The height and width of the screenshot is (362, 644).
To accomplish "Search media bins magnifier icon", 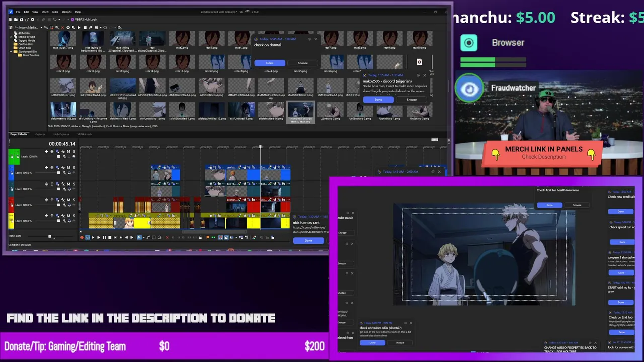I will [105, 28].
